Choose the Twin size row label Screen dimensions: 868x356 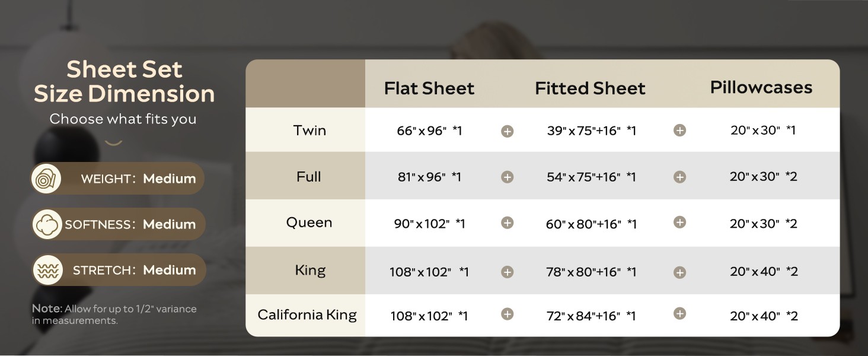click(309, 130)
